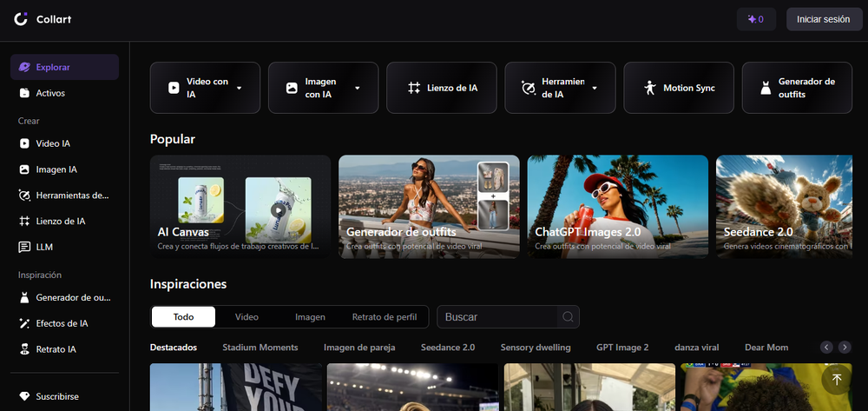This screenshot has width=868, height=411.
Task: Select the Seedance 2.0 category tab
Action: pos(448,348)
